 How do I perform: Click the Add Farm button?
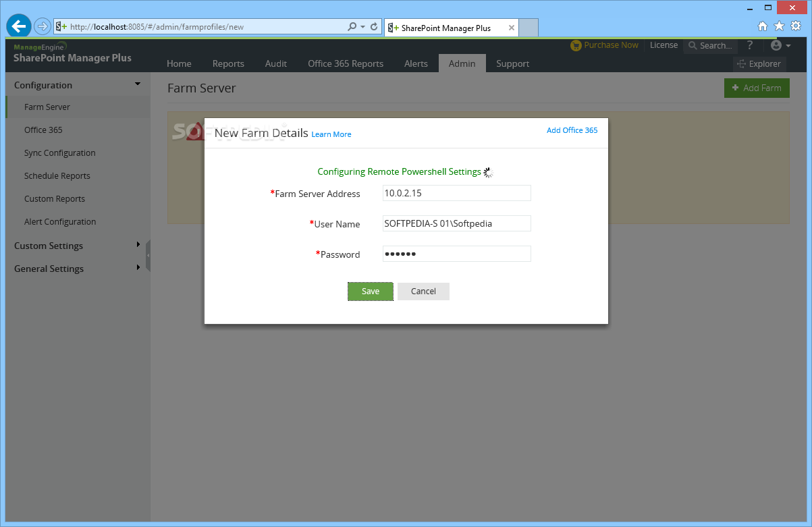pos(757,88)
